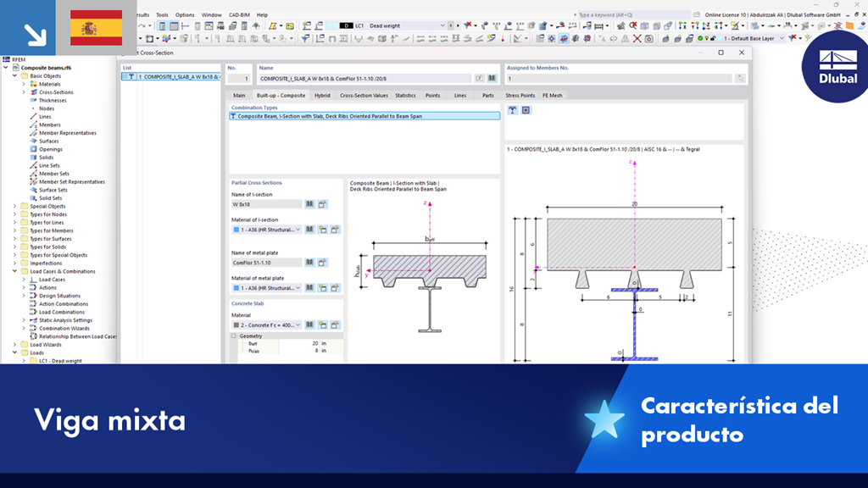The height and width of the screenshot is (488, 868).
Task: Click the T-section icon above the section preview
Action: [513, 111]
